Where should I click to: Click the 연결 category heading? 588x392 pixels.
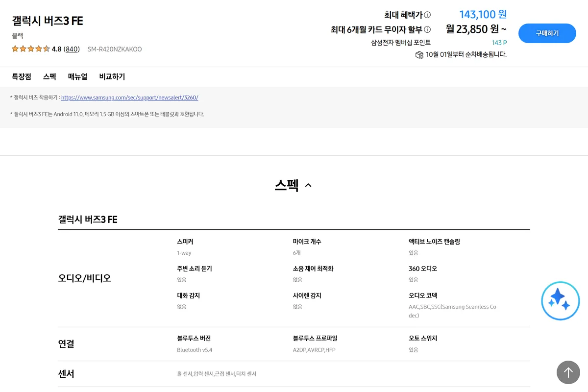pyautogui.click(x=66, y=344)
